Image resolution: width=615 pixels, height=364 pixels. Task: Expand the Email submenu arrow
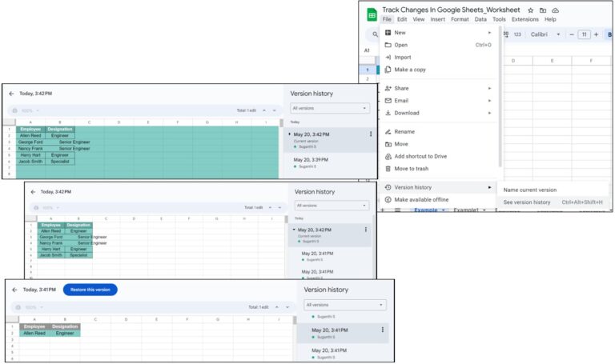click(x=489, y=101)
